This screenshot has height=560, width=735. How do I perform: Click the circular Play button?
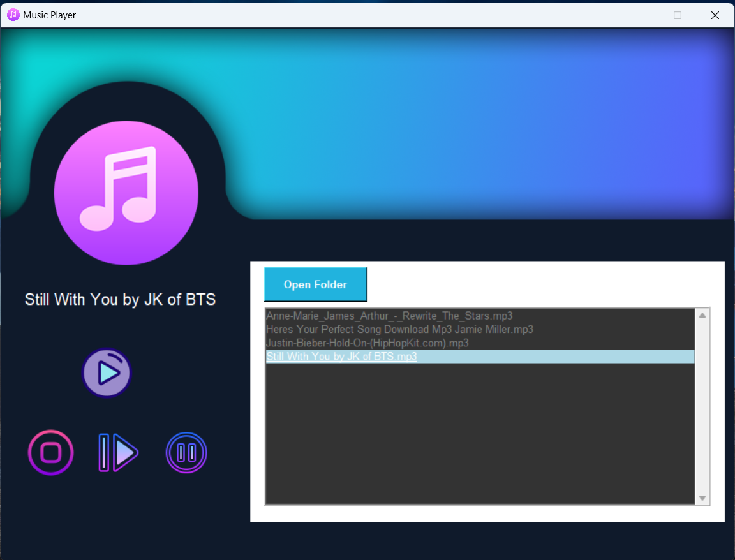107,372
